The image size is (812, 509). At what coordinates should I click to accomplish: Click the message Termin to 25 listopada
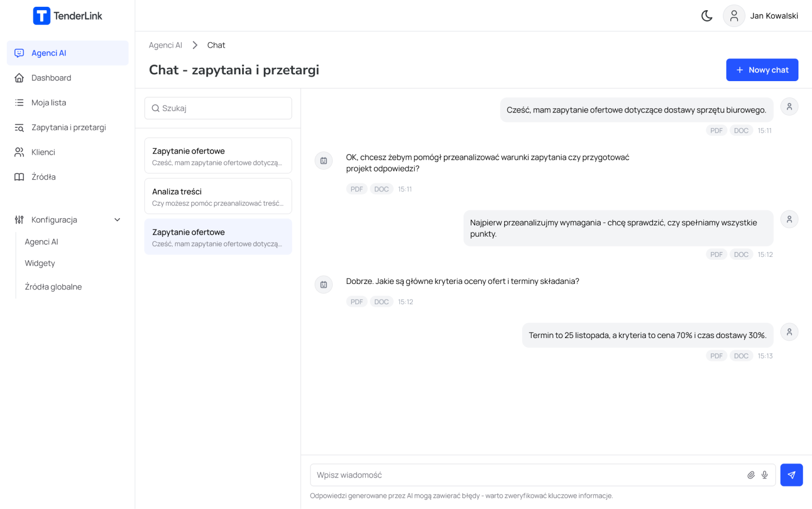click(x=648, y=335)
